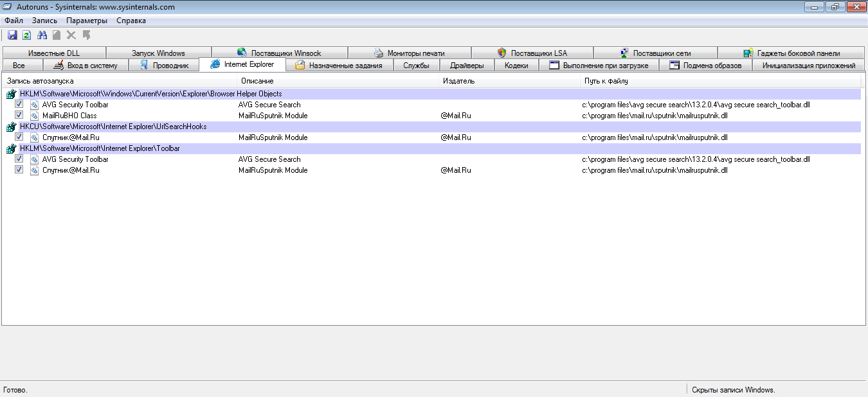The height and width of the screenshot is (397, 868).
Task: Uncheck AVG Security Toolbar under Internet Explorer\Toolbar
Action: (x=19, y=159)
